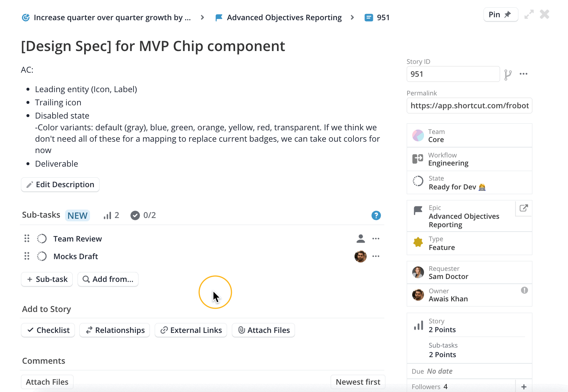
Task: Click inside the Permalink field
Action: [469, 106]
